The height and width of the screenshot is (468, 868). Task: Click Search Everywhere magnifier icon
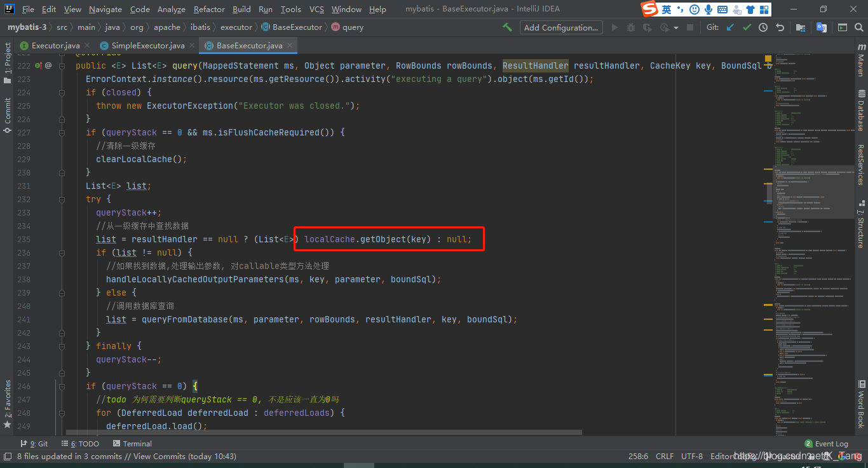point(858,27)
